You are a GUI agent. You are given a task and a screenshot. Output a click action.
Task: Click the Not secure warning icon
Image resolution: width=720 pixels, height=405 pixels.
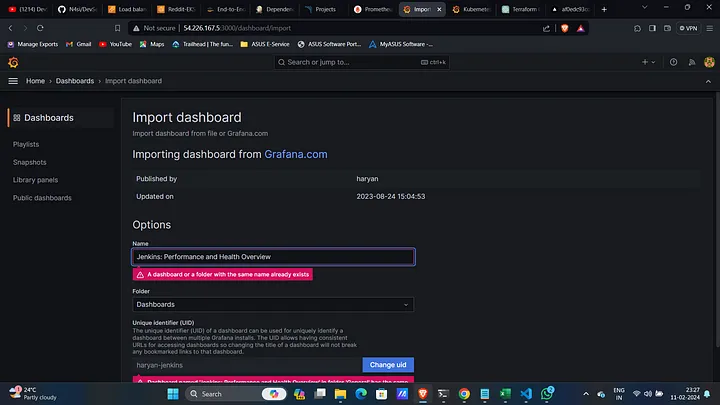136,28
